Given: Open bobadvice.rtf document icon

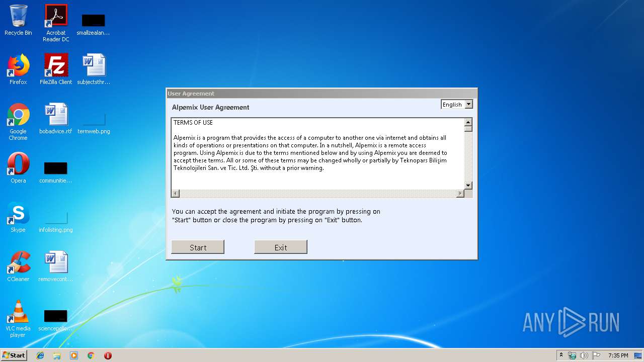Looking at the screenshot, I should tap(56, 119).
